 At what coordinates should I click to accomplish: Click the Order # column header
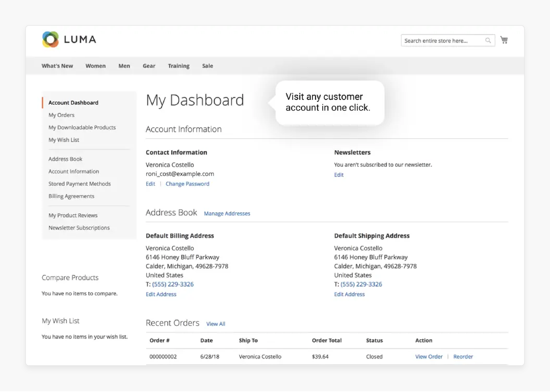click(x=159, y=341)
